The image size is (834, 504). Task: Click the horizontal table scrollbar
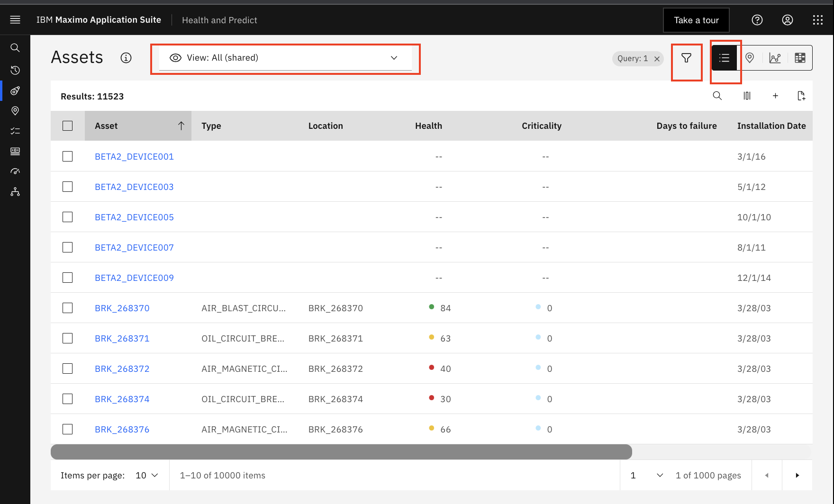tap(341, 452)
